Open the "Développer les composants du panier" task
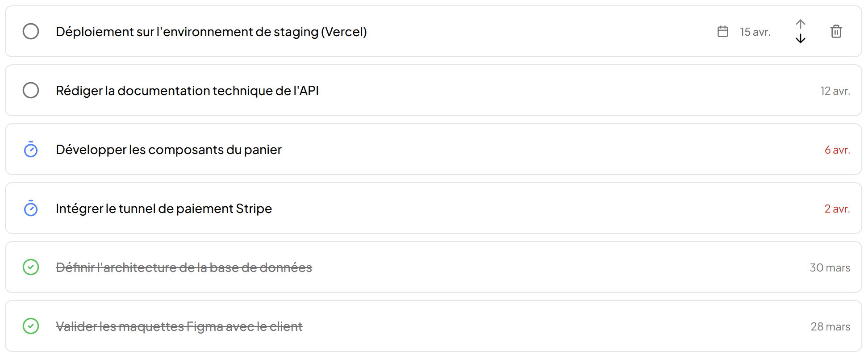The height and width of the screenshot is (355, 868). coord(169,150)
